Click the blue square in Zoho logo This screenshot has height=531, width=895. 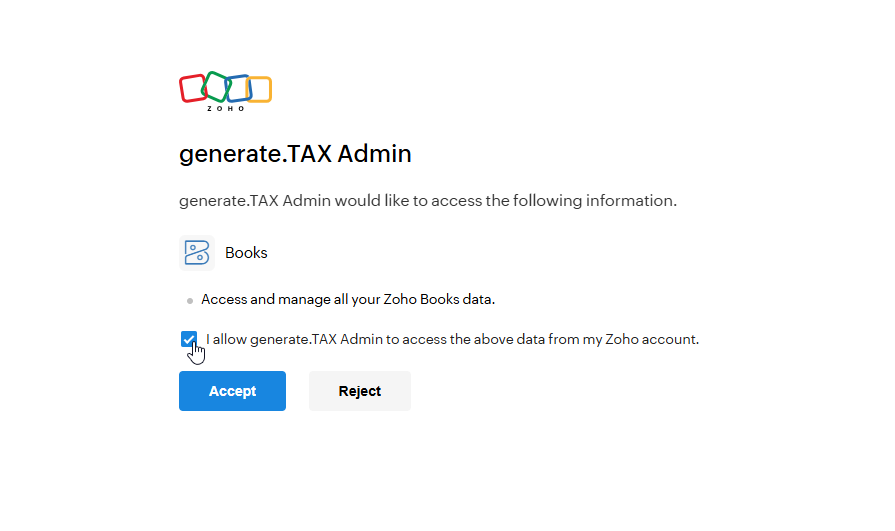pos(238,88)
